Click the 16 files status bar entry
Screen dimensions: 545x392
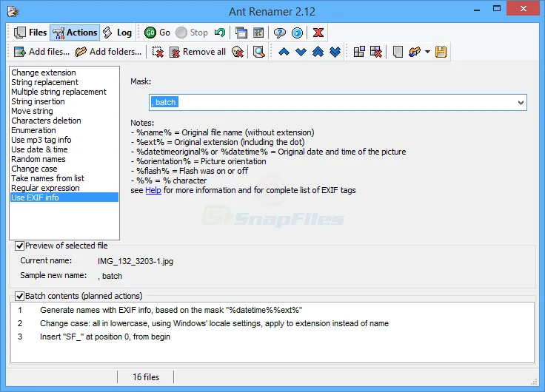pos(146,377)
